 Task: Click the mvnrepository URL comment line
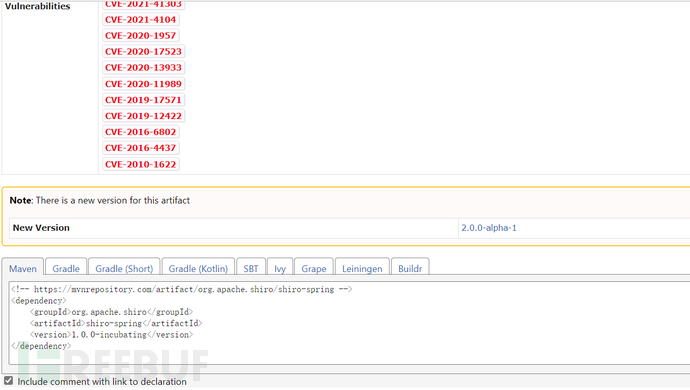coord(182,289)
